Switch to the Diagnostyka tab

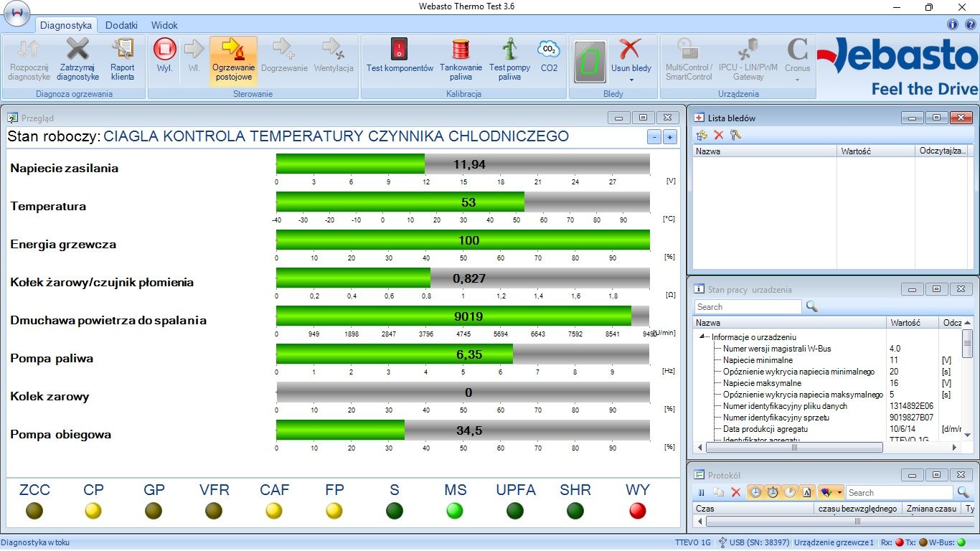[x=66, y=25]
